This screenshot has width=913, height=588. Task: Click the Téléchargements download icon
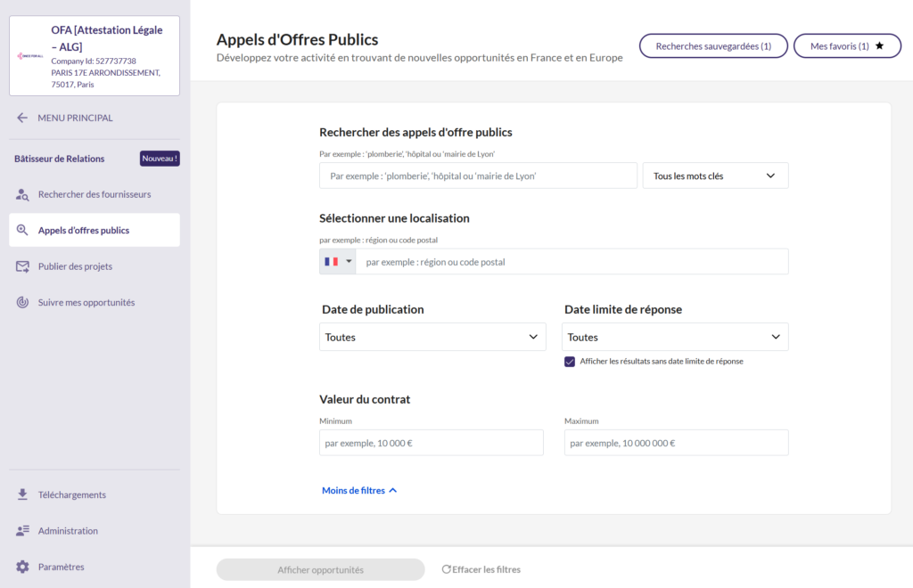(21, 494)
